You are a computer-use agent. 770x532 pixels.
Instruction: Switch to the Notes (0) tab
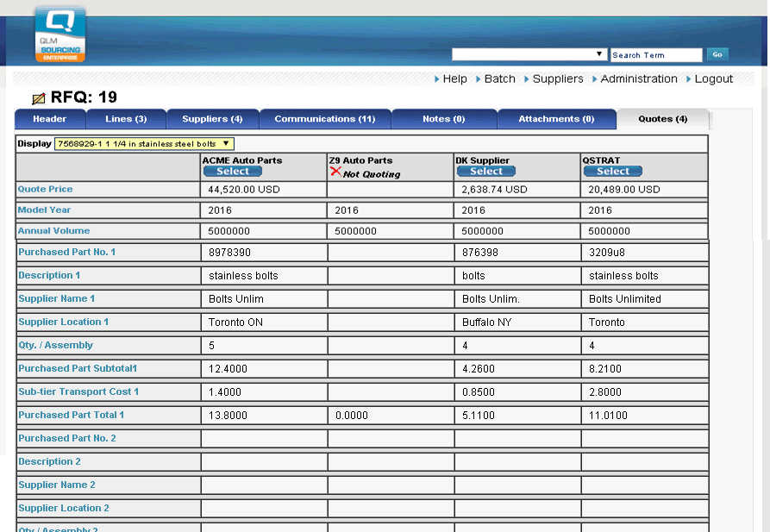pyautogui.click(x=444, y=119)
